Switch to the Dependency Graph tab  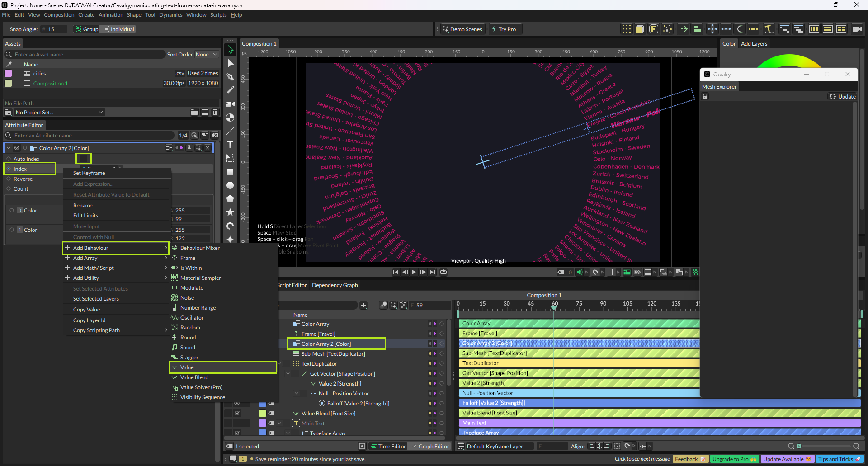[x=335, y=285]
